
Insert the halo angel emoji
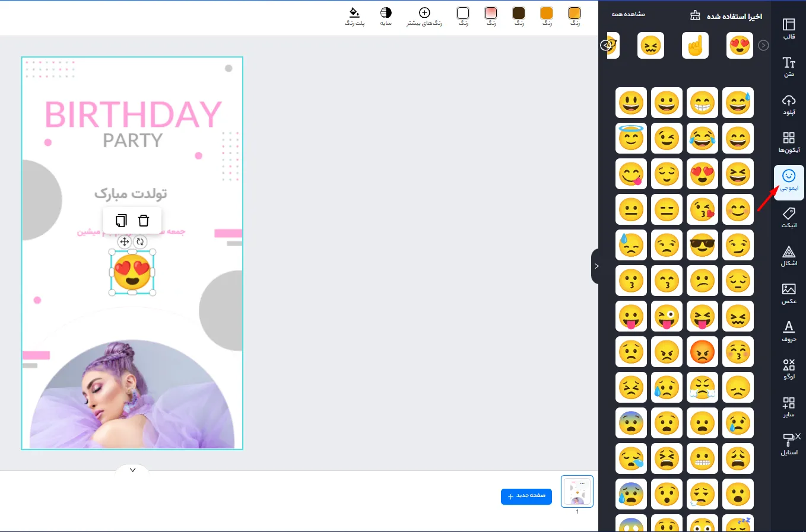tap(631, 138)
